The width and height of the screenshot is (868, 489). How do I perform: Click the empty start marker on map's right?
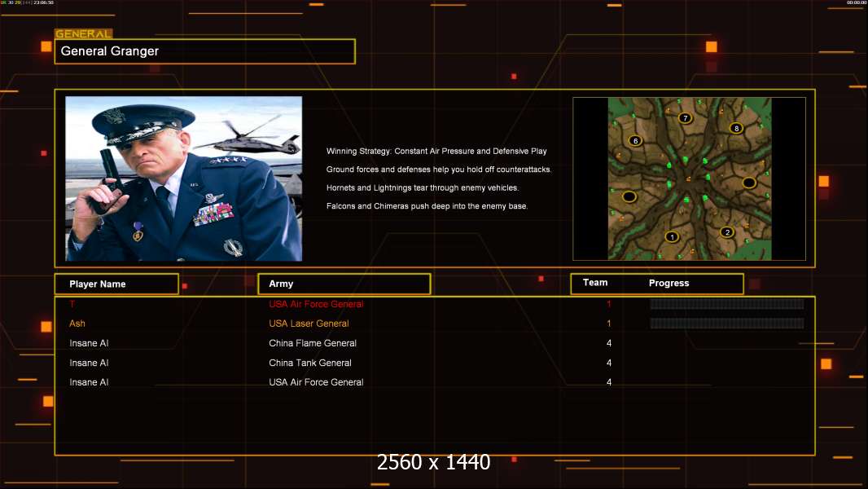[x=749, y=183]
